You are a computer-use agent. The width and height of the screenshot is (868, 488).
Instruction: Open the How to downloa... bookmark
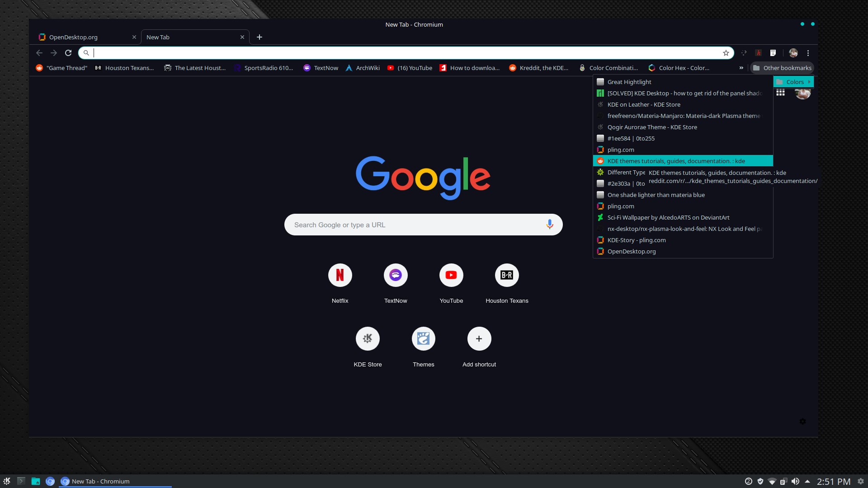click(x=470, y=68)
